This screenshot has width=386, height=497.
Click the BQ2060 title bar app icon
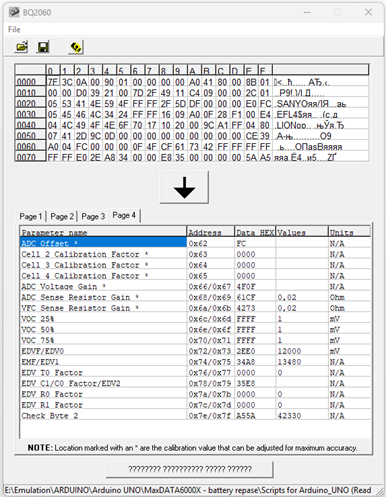(x=14, y=12)
